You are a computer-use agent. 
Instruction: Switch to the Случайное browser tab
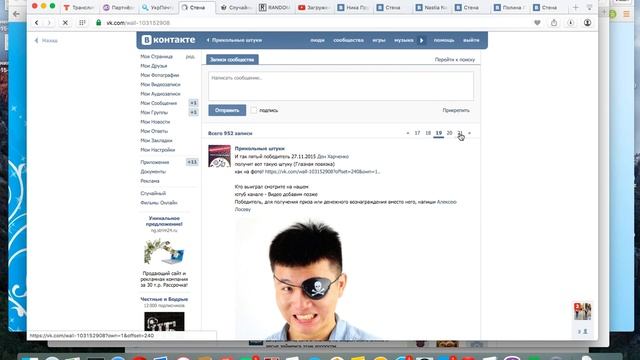tap(236, 7)
